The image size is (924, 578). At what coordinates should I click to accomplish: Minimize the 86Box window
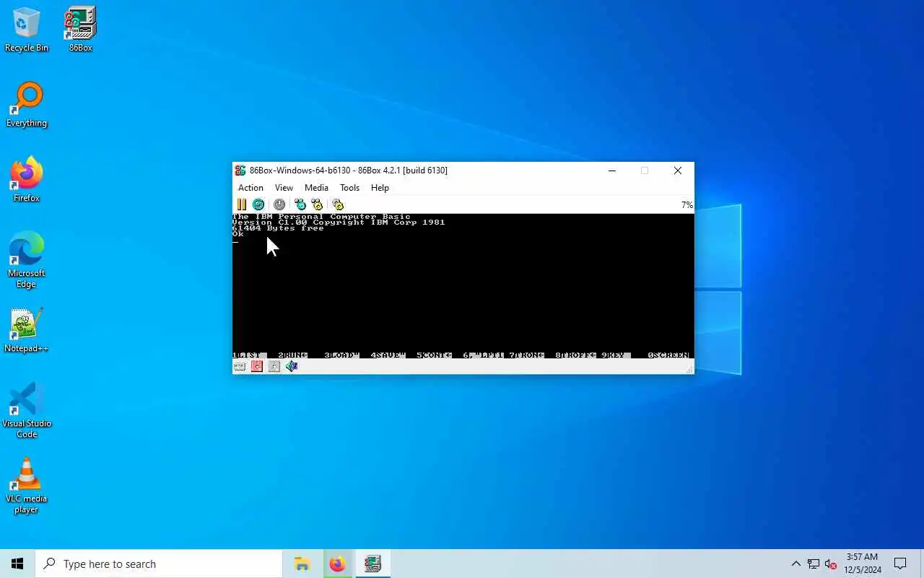click(612, 171)
